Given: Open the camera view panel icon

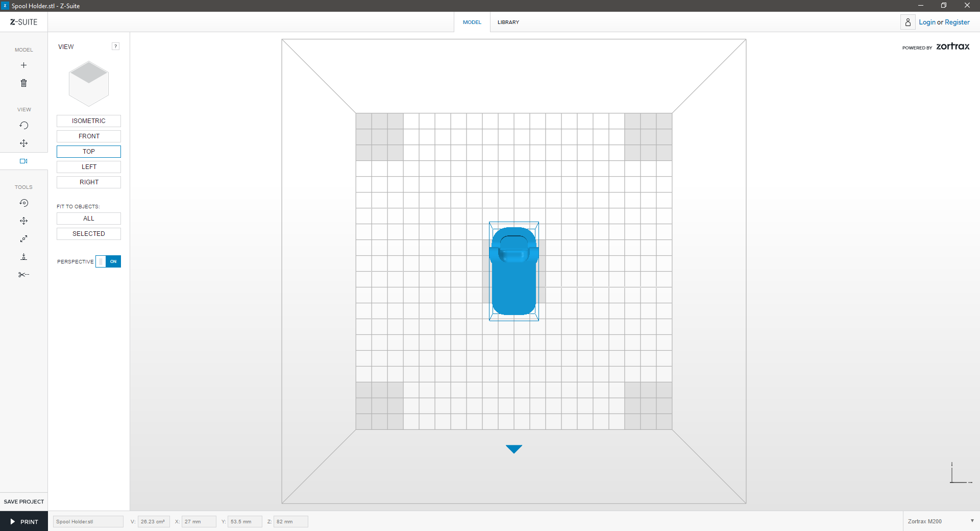Looking at the screenshot, I should pos(23,161).
